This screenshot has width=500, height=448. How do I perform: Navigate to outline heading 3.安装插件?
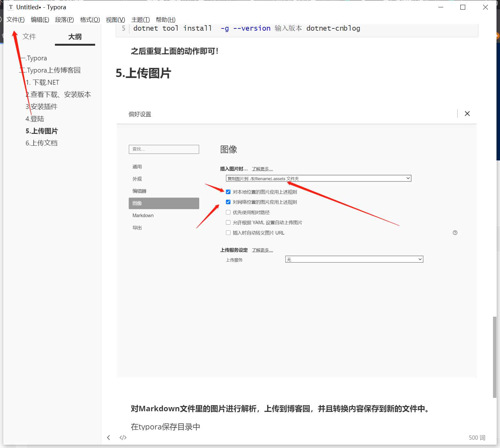coord(42,107)
